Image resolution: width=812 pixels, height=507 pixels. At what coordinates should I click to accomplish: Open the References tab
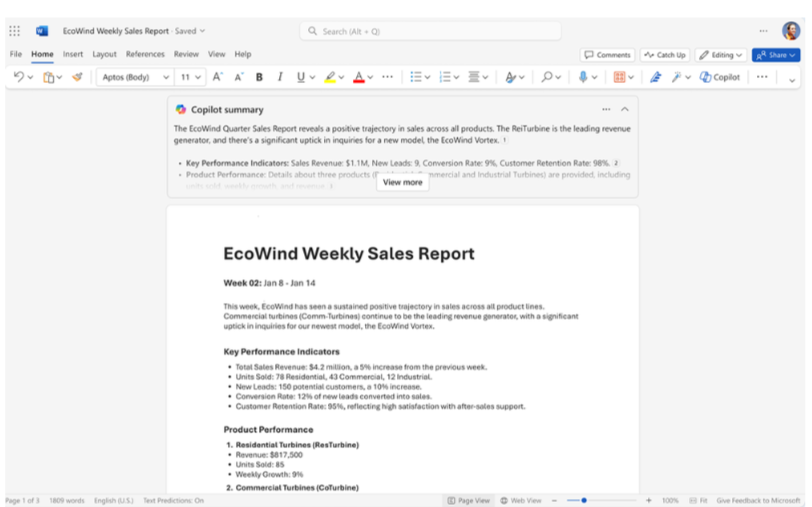145,54
